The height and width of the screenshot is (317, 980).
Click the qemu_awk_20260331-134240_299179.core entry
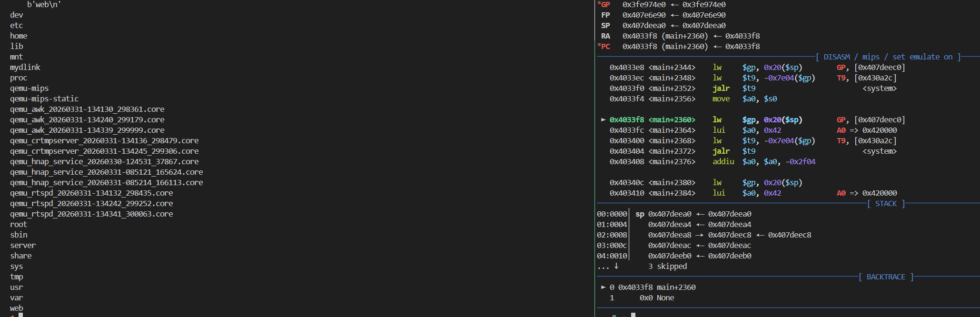pyautogui.click(x=87, y=120)
